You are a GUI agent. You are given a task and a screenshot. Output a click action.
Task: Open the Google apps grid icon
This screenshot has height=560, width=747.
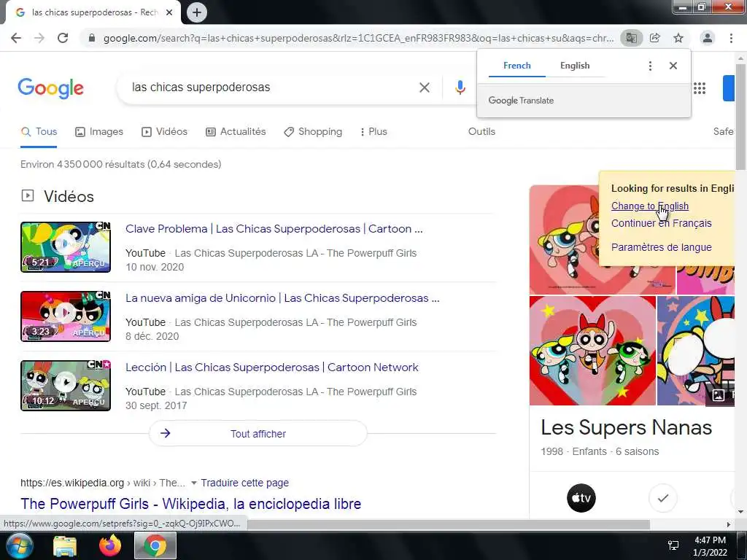[700, 88]
